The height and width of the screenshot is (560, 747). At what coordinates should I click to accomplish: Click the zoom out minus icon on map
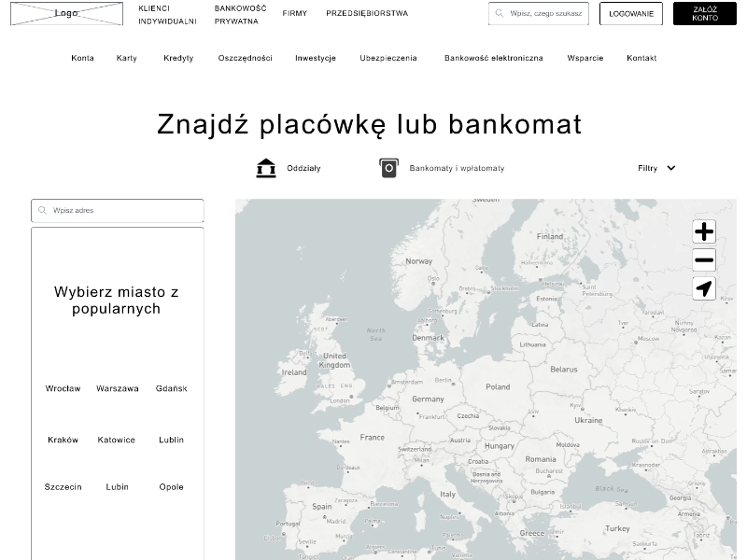(x=704, y=260)
